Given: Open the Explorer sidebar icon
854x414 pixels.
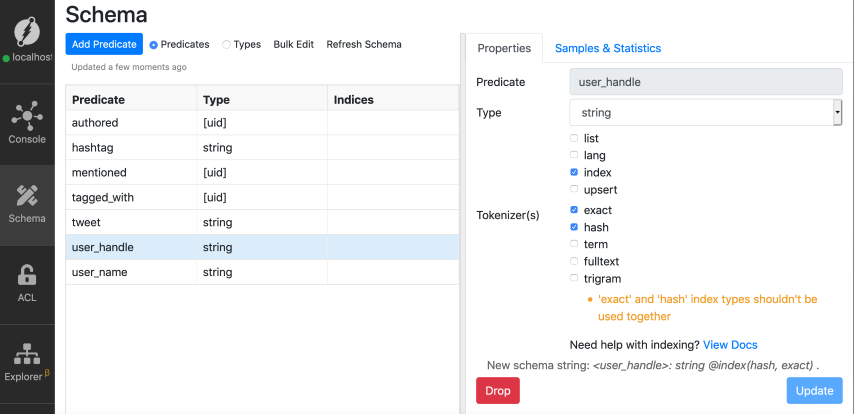Looking at the screenshot, I should [x=27, y=355].
